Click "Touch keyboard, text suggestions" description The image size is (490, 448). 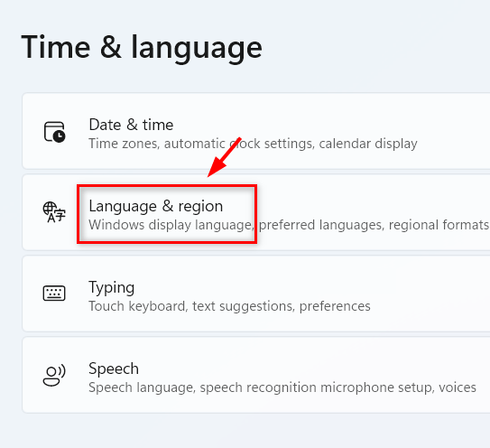pyautogui.click(x=191, y=306)
